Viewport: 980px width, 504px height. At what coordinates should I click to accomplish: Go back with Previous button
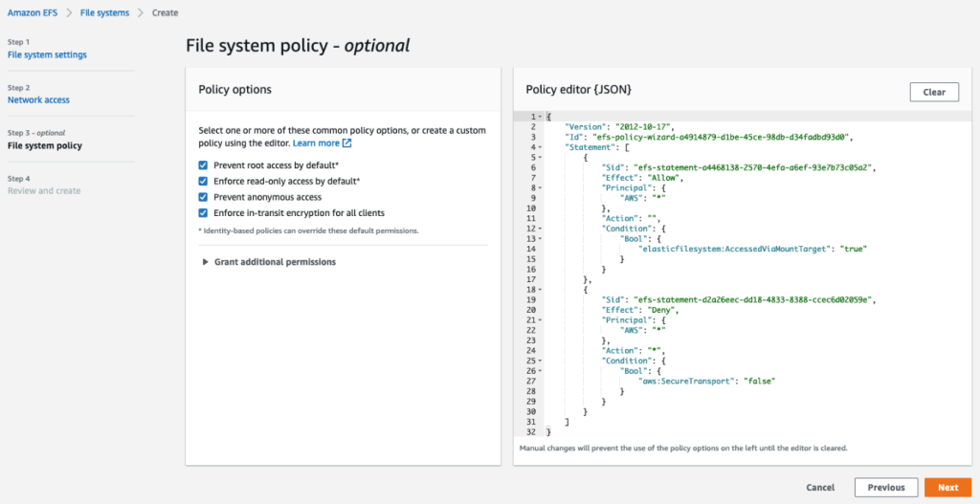[885, 488]
